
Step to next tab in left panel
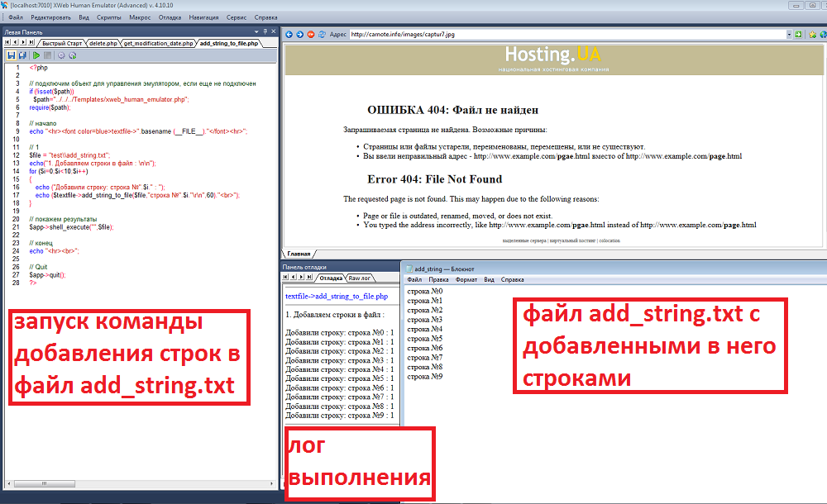pyautogui.click(x=23, y=42)
